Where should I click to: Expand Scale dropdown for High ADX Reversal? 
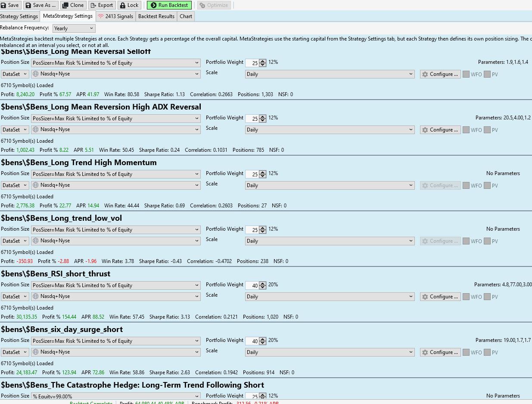coord(330,130)
